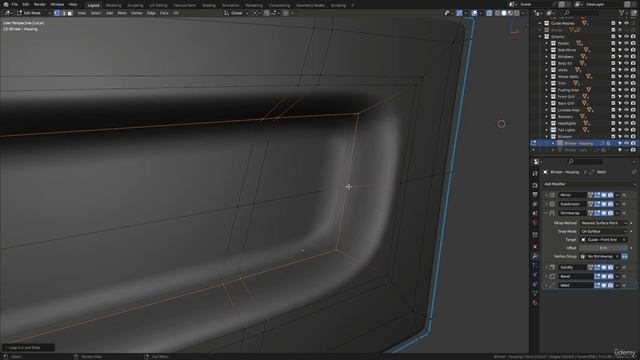Select the Tail Lights collection
The width and height of the screenshot is (640, 360).
pos(567,130)
